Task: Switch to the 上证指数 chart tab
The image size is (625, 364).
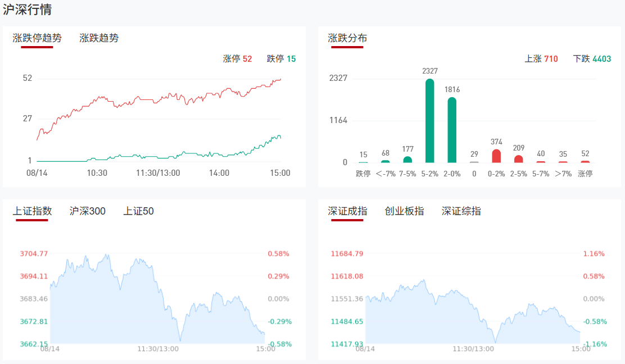Action: pos(32,211)
